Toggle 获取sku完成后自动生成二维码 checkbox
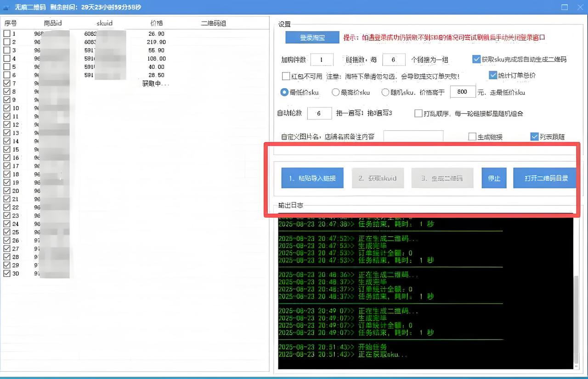The image size is (588, 379). pos(476,59)
